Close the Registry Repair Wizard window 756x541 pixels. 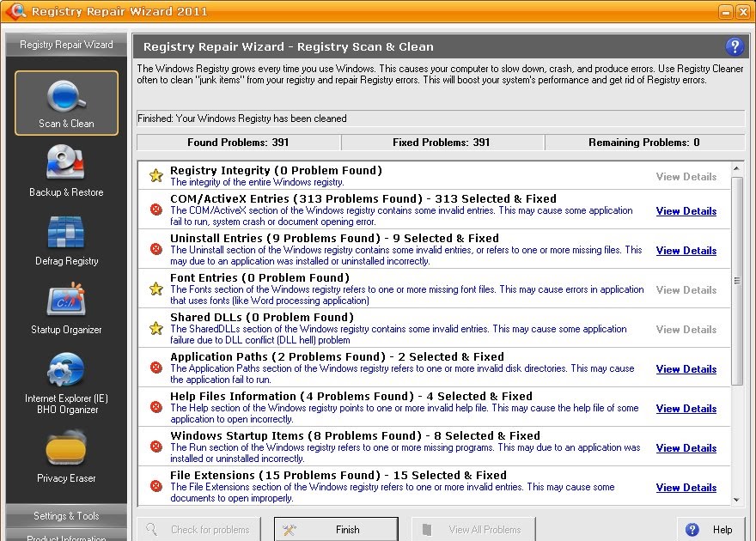pyautogui.click(x=742, y=11)
